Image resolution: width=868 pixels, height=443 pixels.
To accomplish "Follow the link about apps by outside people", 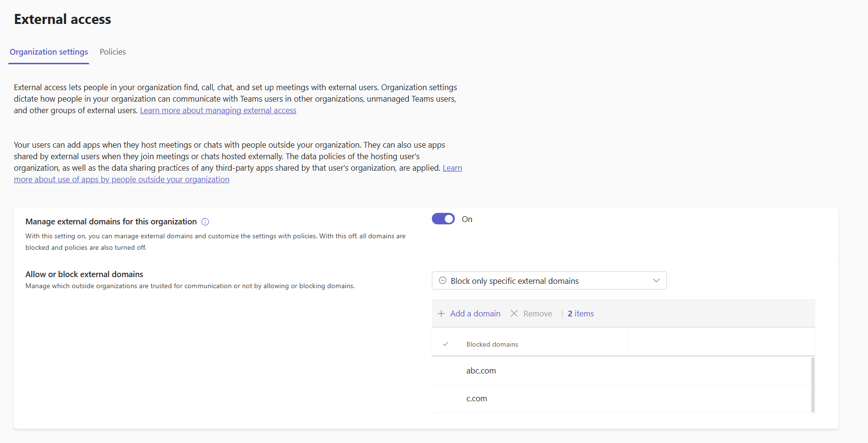I will [x=121, y=179].
